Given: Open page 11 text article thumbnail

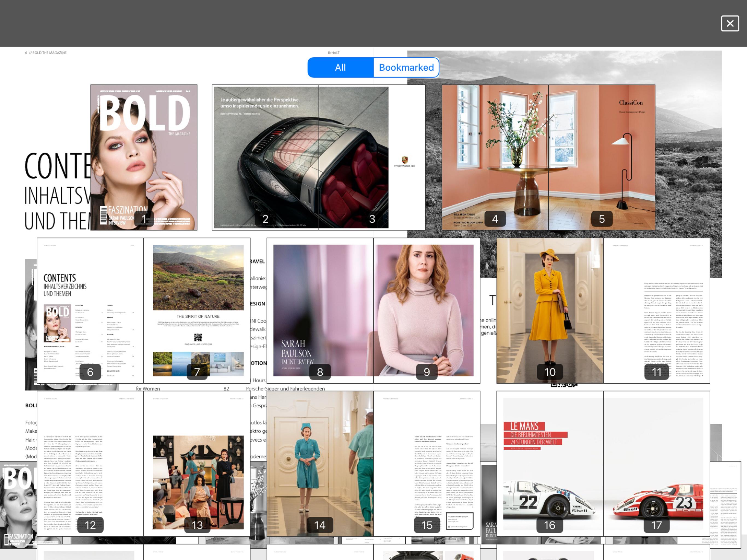Looking at the screenshot, I should click(x=656, y=310).
